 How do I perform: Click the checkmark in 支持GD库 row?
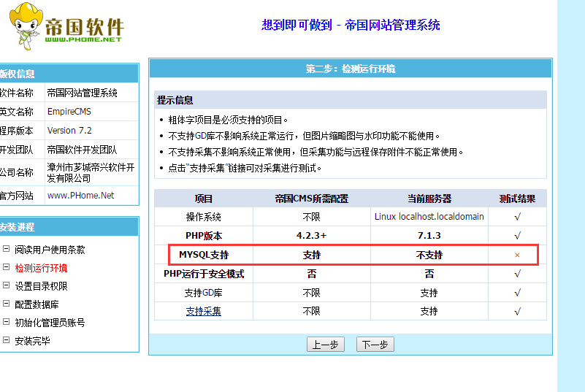click(517, 293)
